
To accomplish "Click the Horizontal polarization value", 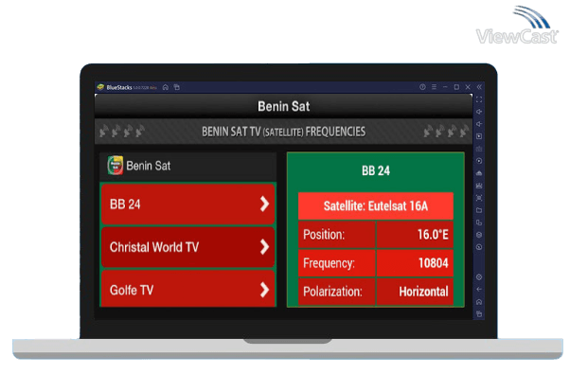I will coord(423,292).
